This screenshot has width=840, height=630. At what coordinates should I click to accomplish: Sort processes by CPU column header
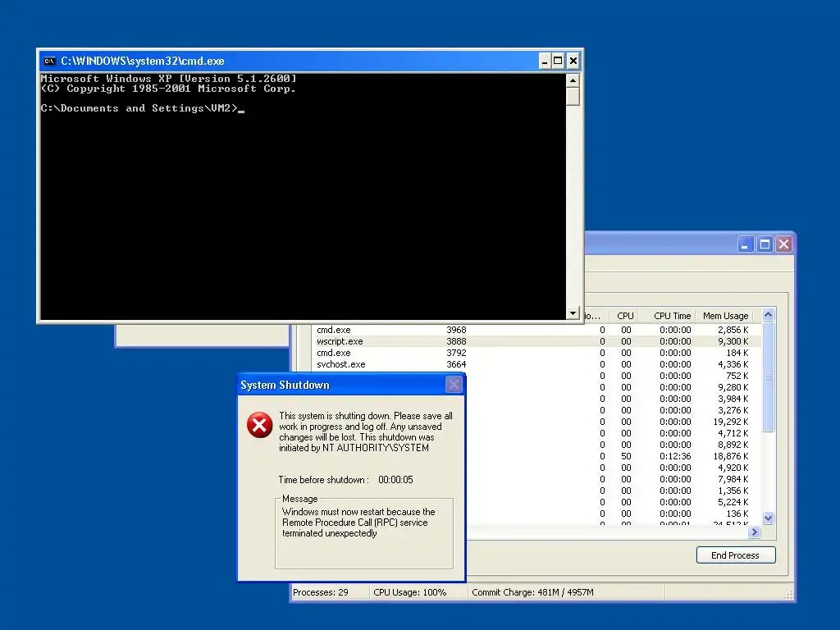(624, 316)
